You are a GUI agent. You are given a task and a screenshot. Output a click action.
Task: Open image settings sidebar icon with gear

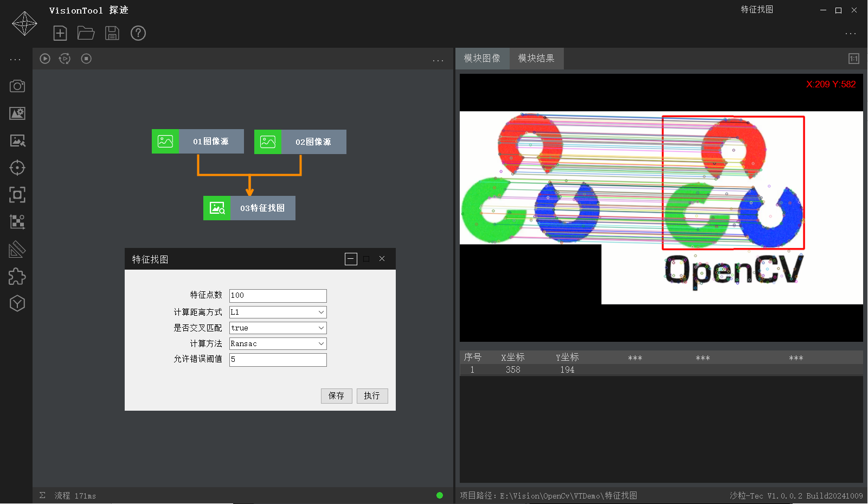pos(17,113)
